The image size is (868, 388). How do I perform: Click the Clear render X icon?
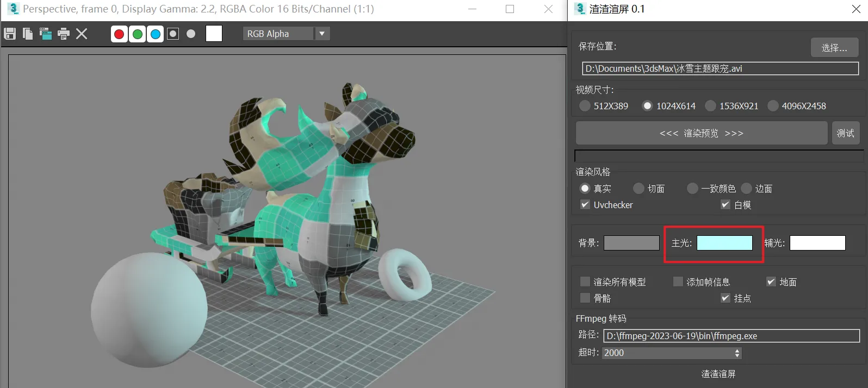click(82, 34)
